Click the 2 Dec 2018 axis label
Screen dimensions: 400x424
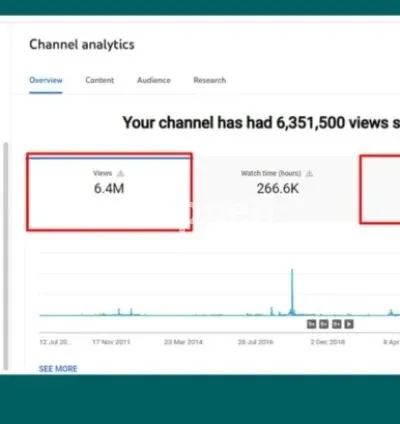(328, 342)
